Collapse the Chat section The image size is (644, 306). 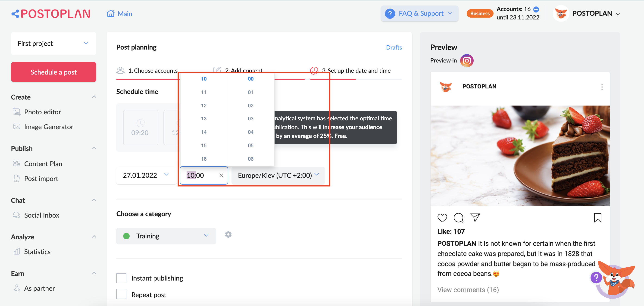94,200
